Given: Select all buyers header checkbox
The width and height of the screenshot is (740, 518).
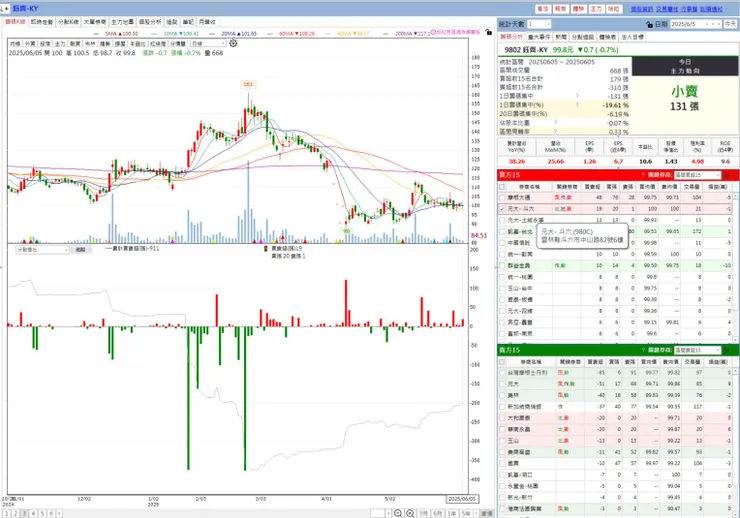Looking at the screenshot, I should 502,187.
